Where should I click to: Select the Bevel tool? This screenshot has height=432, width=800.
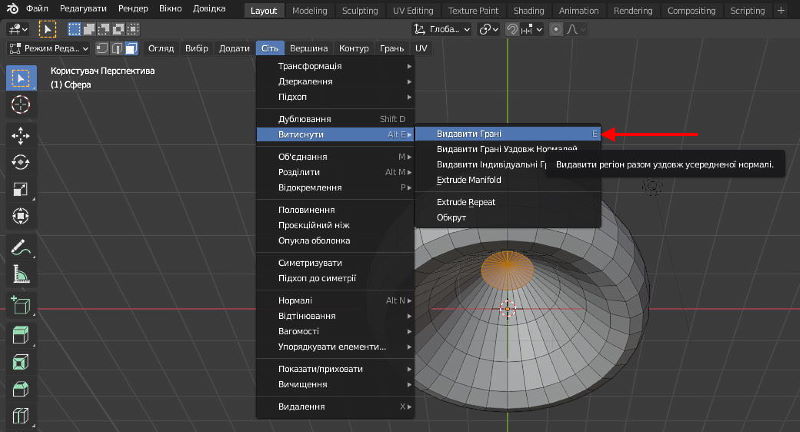coord(21,389)
